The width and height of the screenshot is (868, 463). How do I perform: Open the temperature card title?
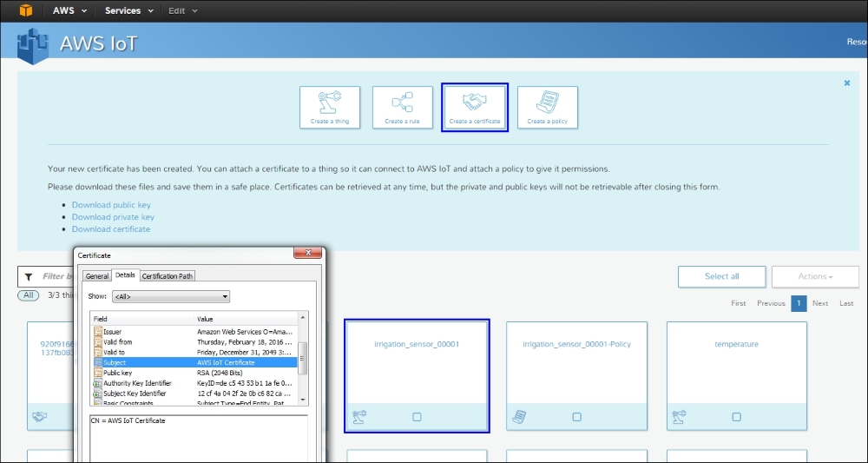pyautogui.click(x=736, y=344)
